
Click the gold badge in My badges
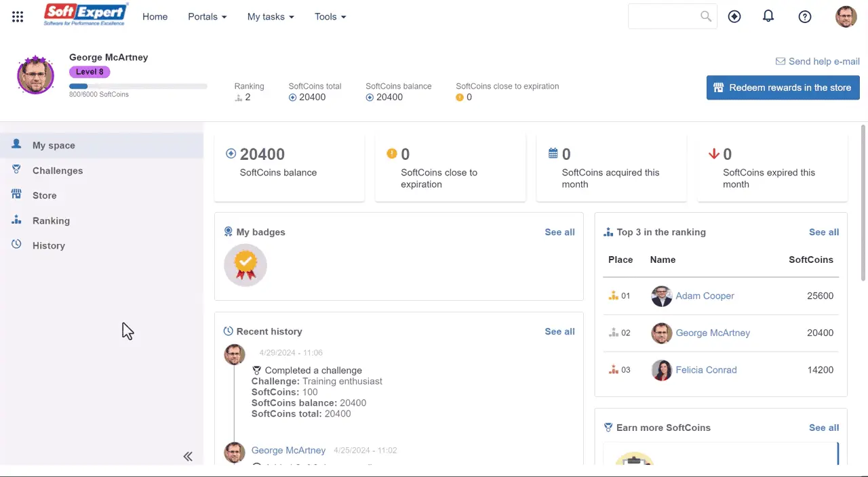[245, 265]
